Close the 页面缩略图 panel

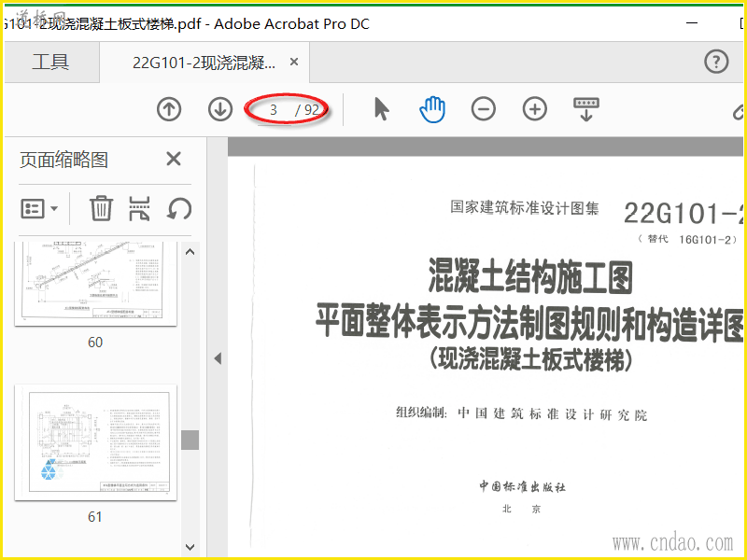(x=174, y=159)
